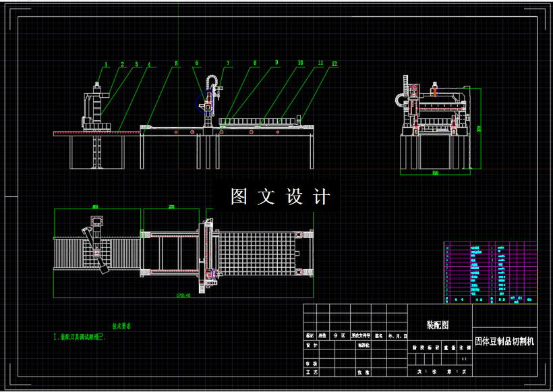The width and height of the screenshot is (553, 392).
Task: Select the 固体豆制品切割机 drawing name
Action: (504, 341)
